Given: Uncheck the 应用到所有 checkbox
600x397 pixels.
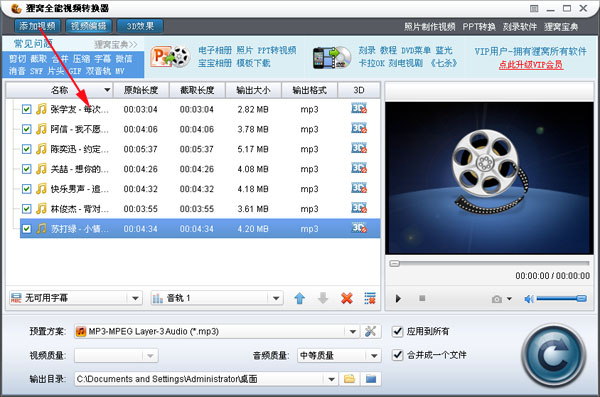Looking at the screenshot, I should 398,331.
